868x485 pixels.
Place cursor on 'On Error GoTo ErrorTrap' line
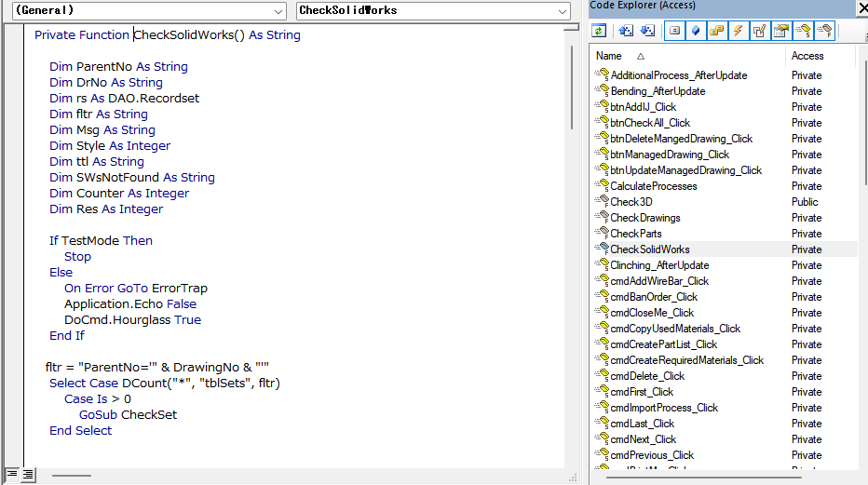coord(136,289)
